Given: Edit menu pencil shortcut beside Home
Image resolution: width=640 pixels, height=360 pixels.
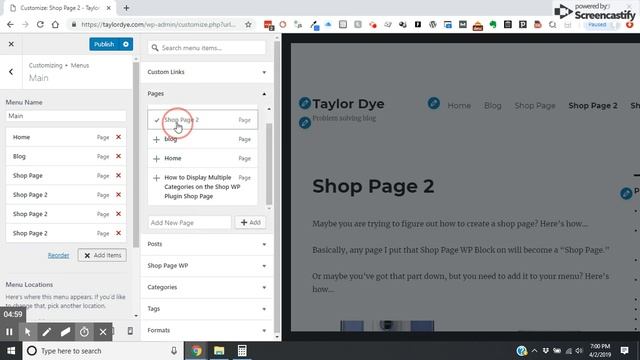Looking at the screenshot, I should click(433, 103).
